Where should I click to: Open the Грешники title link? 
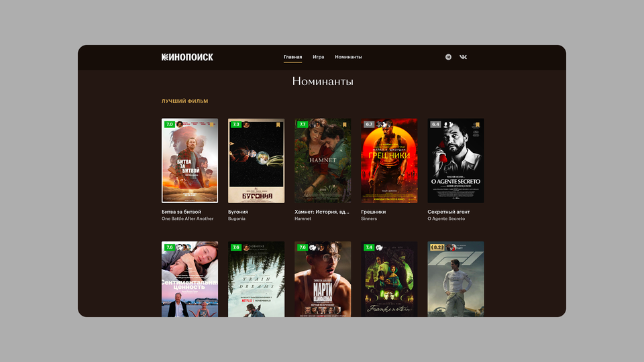point(374,212)
